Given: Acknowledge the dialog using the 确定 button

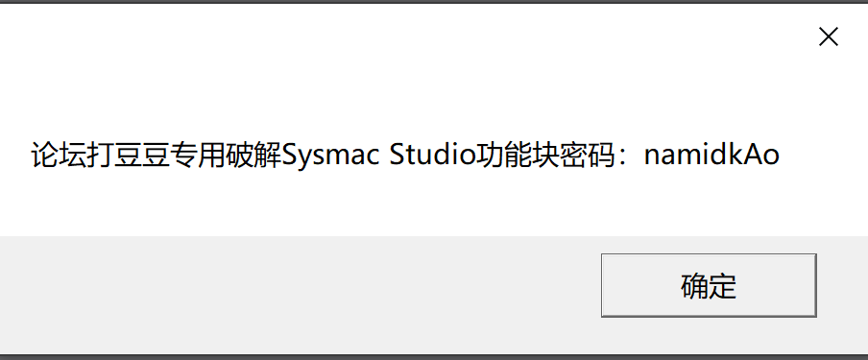Looking at the screenshot, I should point(709,285).
